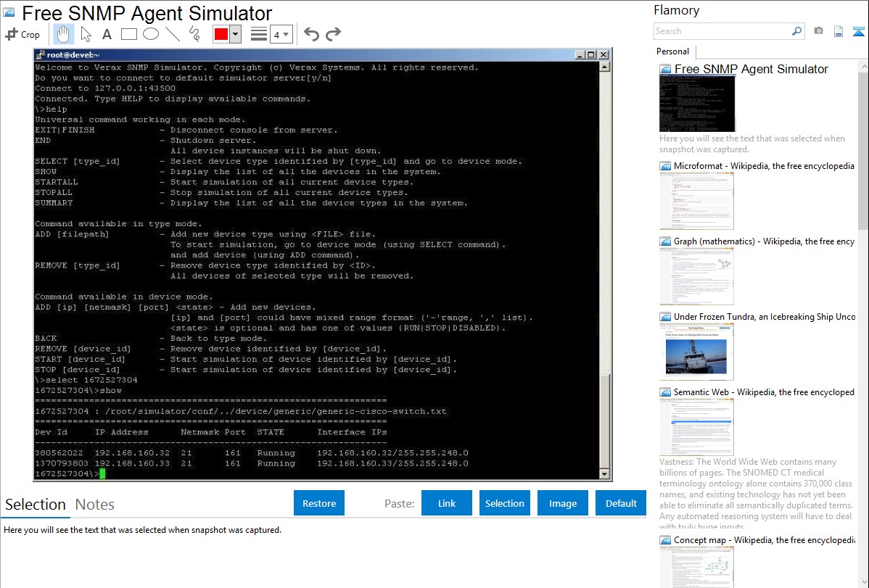Image resolution: width=869 pixels, height=588 pixels.
Task: Click the icon beside Semantic Web title
Action: pyautogui.click(x=665, y=392)
